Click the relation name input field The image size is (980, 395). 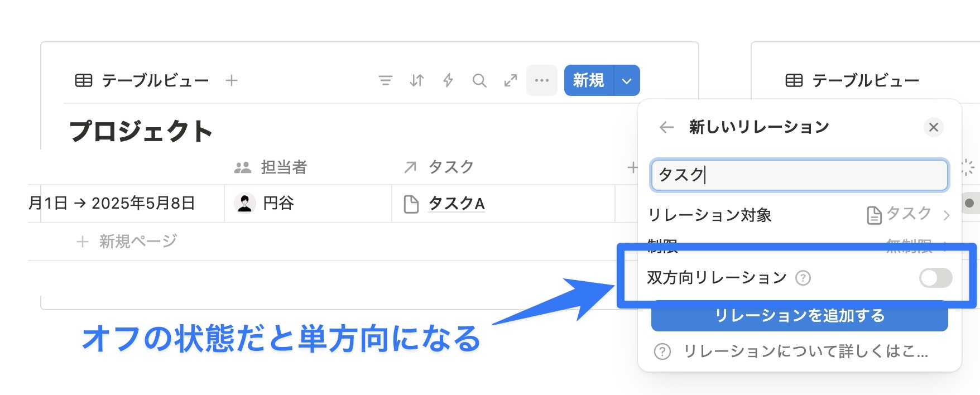coord(799,175)
